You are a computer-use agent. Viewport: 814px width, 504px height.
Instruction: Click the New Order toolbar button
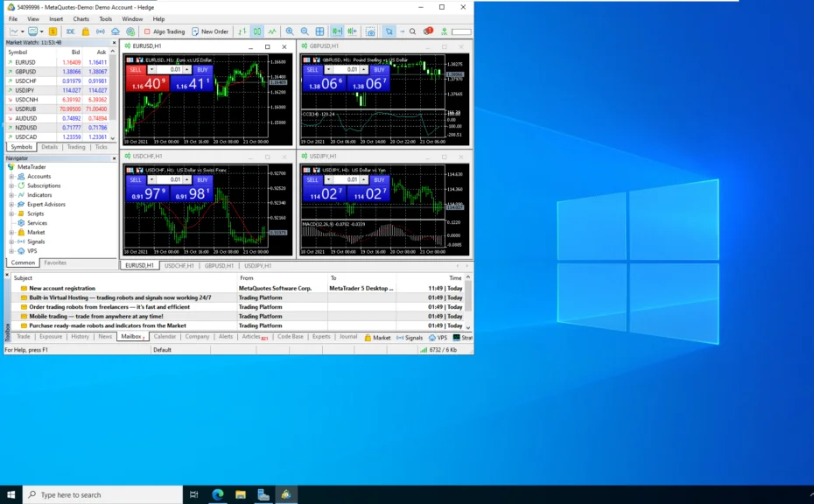pyautogui.click(x=210, y=31)
